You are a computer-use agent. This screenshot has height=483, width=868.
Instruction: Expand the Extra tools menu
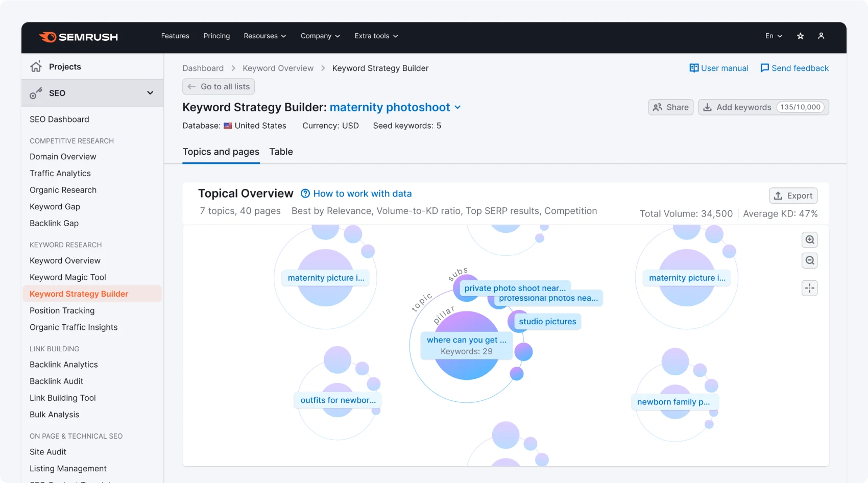[376, 36]
